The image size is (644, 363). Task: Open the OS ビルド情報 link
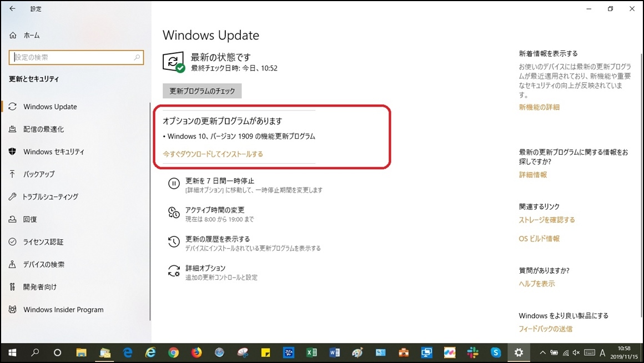click(539, 239)
